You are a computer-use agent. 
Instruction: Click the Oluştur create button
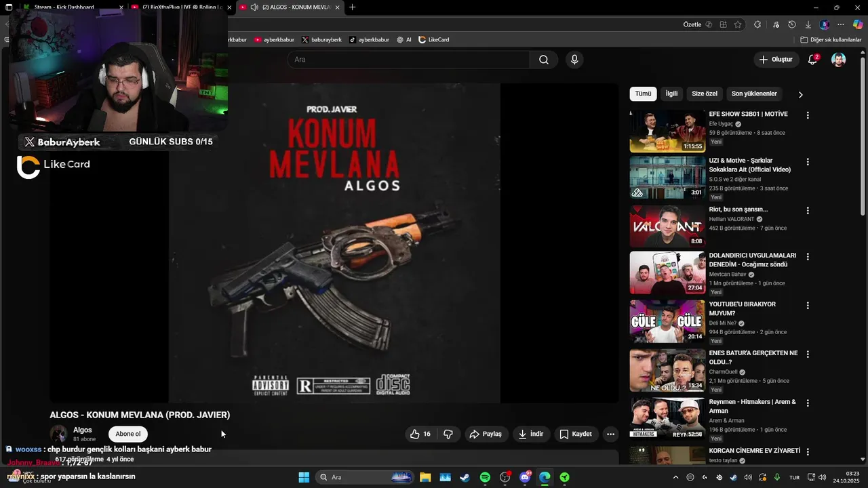click(x=776, y=60)
